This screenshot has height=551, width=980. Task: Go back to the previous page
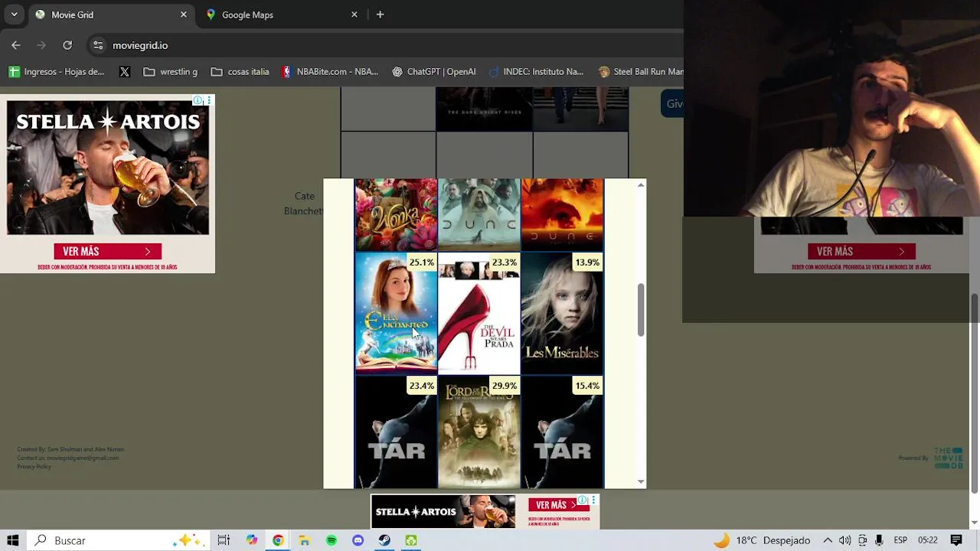[x=16, y=45]
